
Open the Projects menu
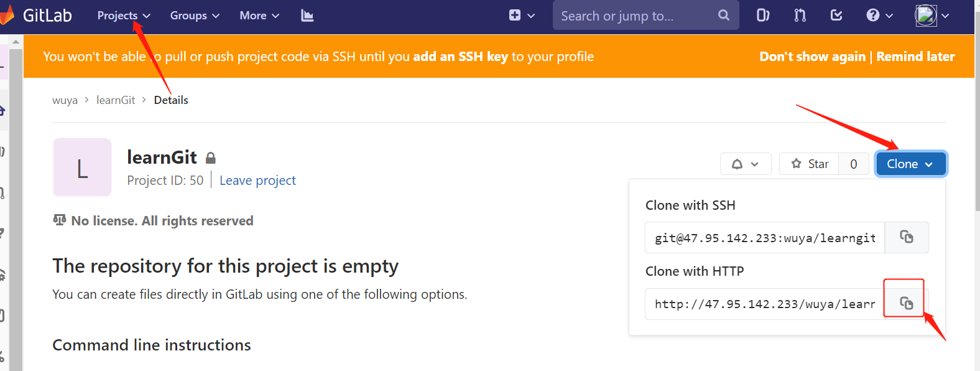click(x=124, y=16)
